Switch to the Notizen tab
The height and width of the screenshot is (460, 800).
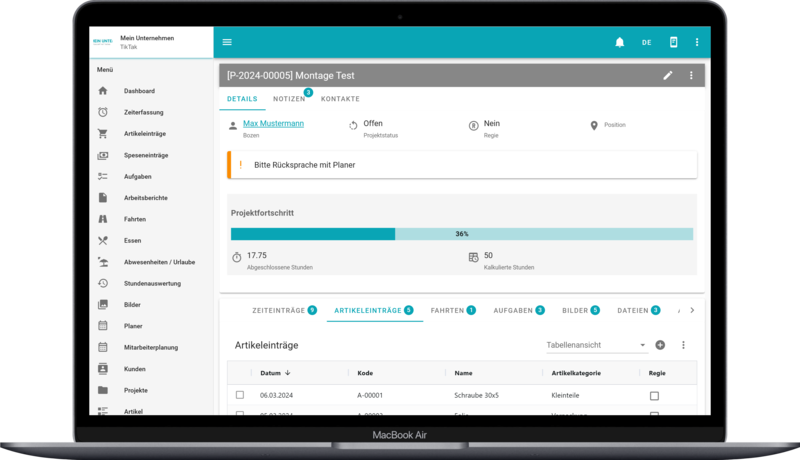(290, 99)
